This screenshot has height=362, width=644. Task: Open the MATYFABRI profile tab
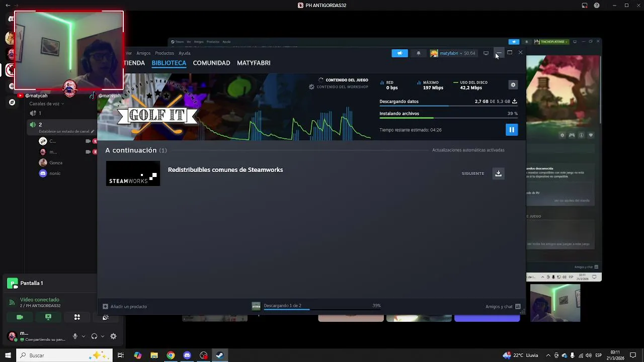tap(254, 63)
